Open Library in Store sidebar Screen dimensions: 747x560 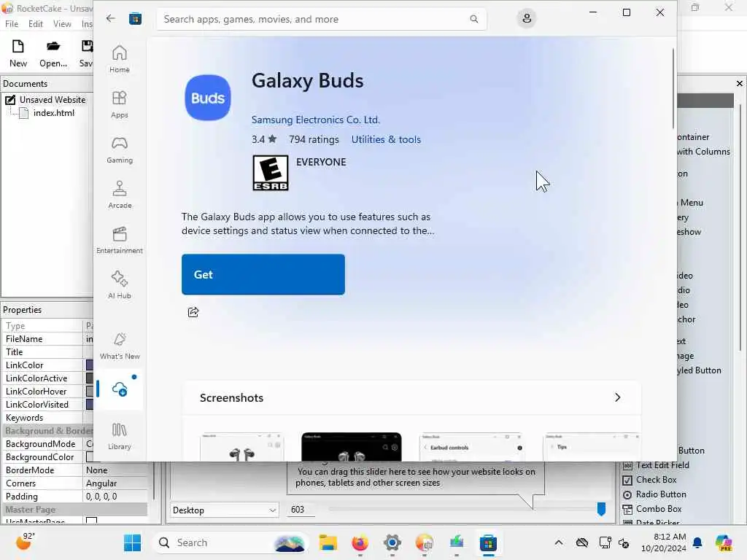pos(119,436)
